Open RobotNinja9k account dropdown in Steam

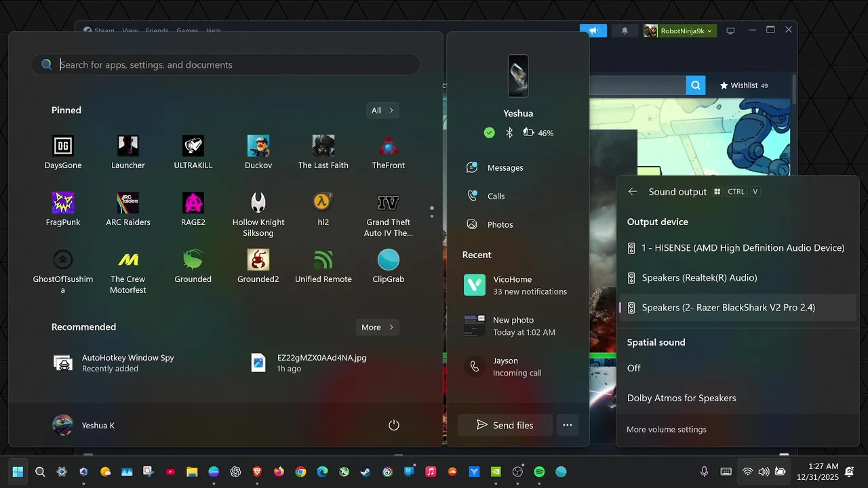[x=679, y=30]
